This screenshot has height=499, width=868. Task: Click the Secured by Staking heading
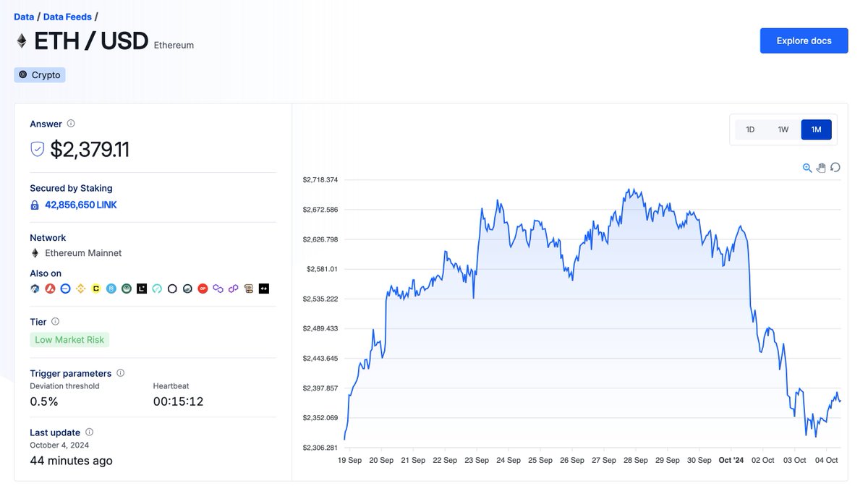tap(71, 188)
